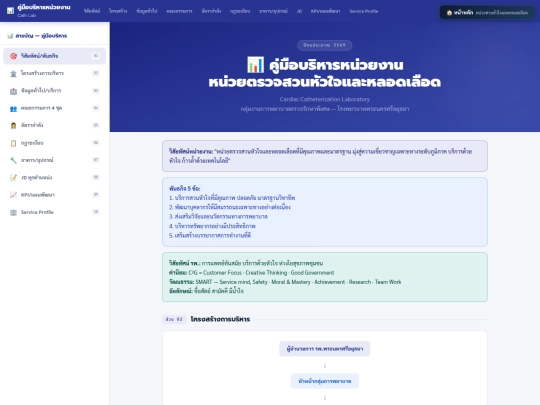540x405 pixels.
Task: Open วิสัยทัศน์ in the top navigation
Action: pos(92,11)
